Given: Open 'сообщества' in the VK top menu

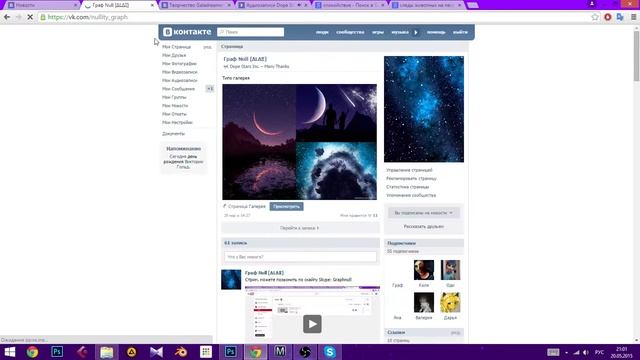Looking at the screenshot, I should (350, 32).
